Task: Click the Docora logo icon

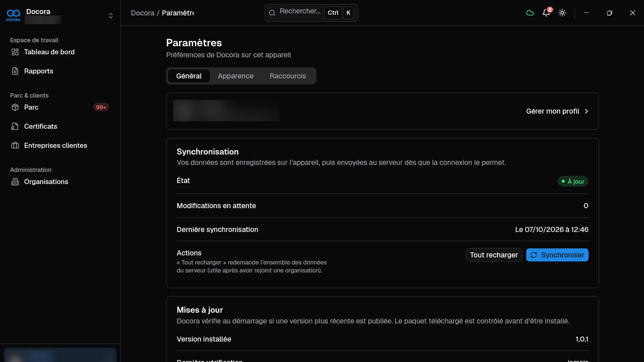Action: point(13,15)
